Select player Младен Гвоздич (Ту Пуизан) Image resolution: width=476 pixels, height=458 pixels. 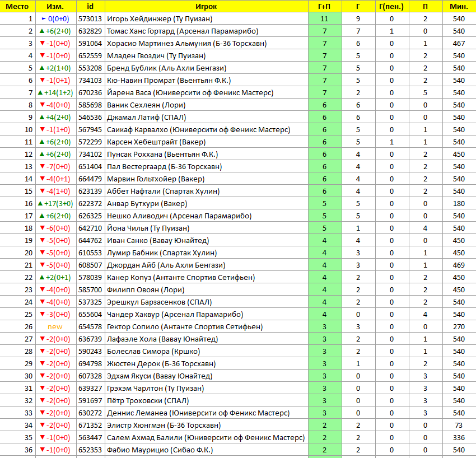click(156, 56)
